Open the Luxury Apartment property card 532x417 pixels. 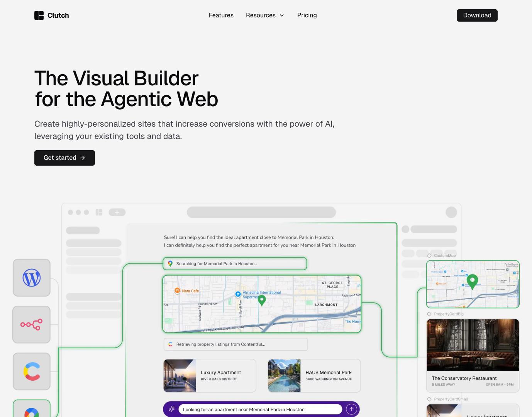(x=210, y=376)
